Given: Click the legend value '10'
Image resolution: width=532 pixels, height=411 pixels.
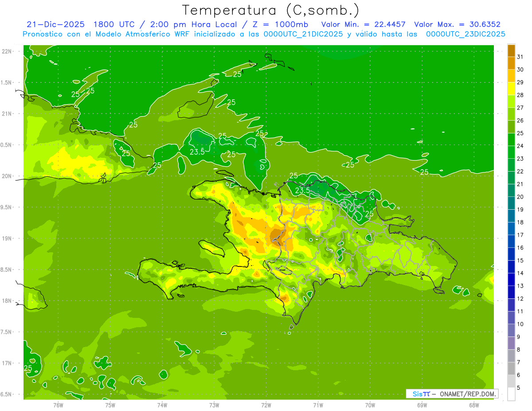Looking at the screenshot, I should click(520, 324).
